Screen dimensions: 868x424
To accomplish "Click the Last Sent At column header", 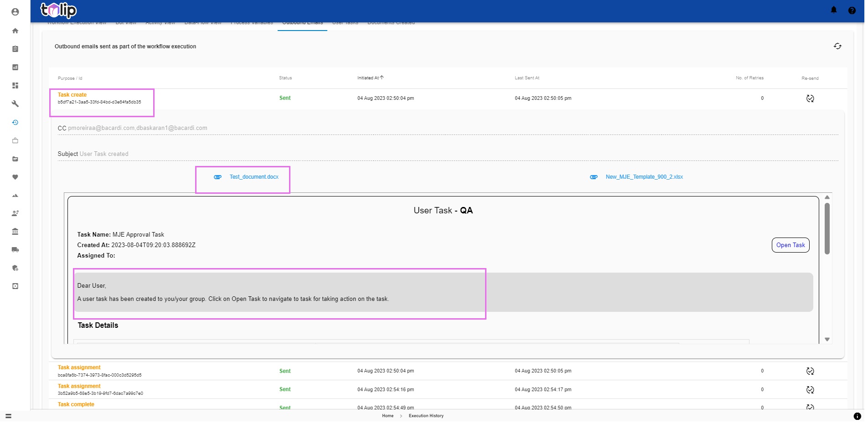I will 527,78.
